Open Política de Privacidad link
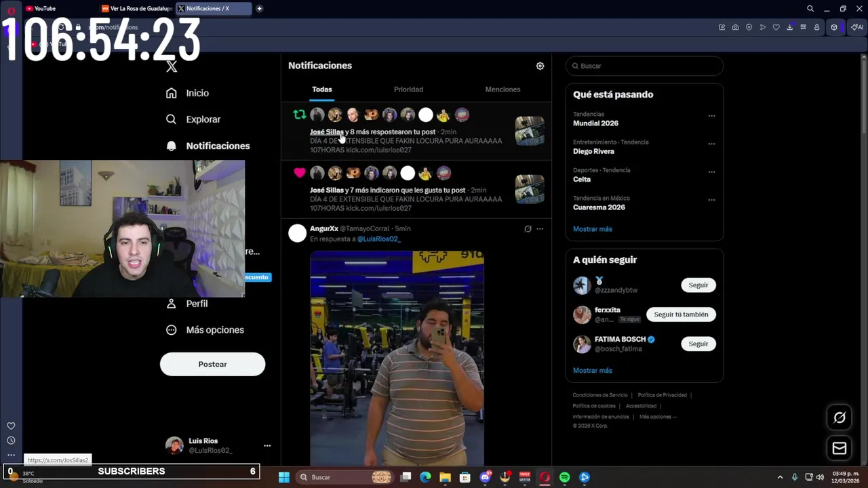This screenshot has height=488, width=868. coord(663,395)
